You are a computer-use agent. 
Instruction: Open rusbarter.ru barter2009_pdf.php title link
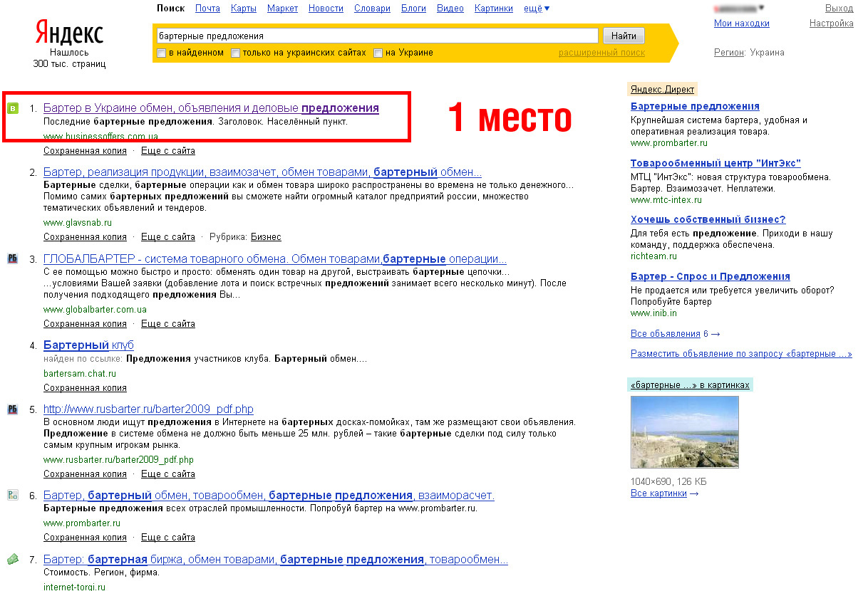click(148, 409)
